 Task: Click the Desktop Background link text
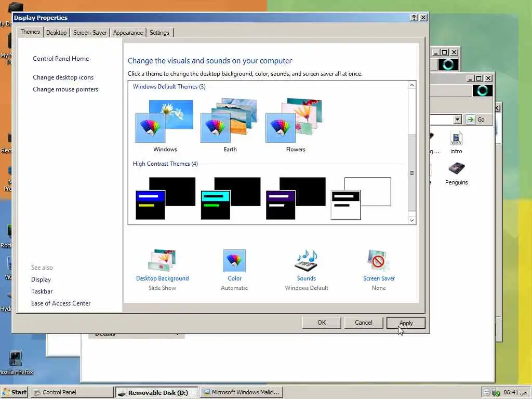[162, 278]
